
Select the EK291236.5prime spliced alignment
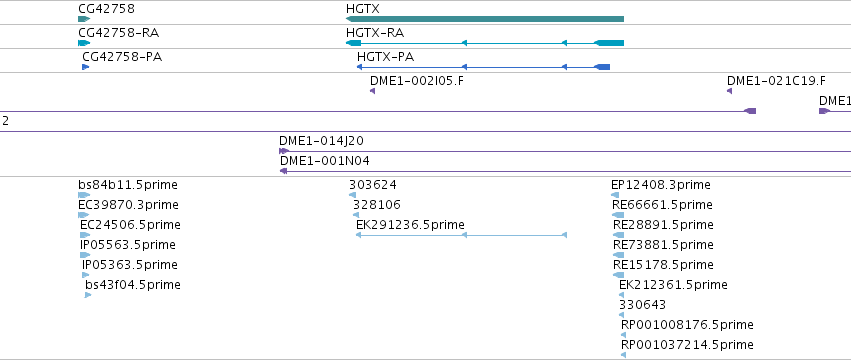click(461, 235)
